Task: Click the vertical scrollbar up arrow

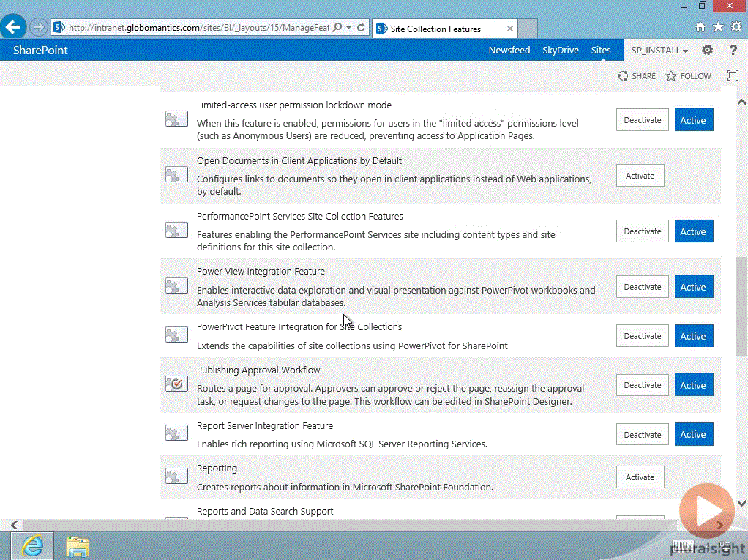Action: [741, 102]
